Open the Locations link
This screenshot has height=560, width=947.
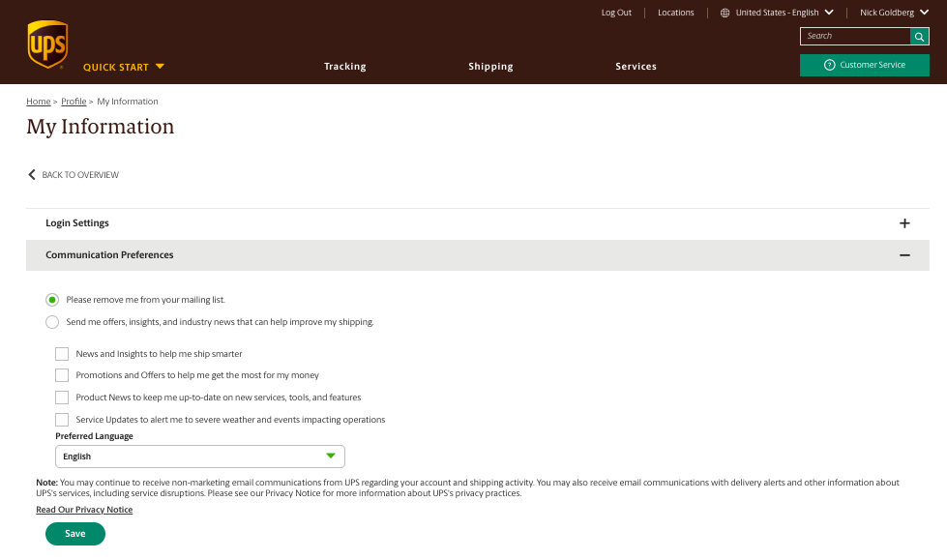(676, 13)
